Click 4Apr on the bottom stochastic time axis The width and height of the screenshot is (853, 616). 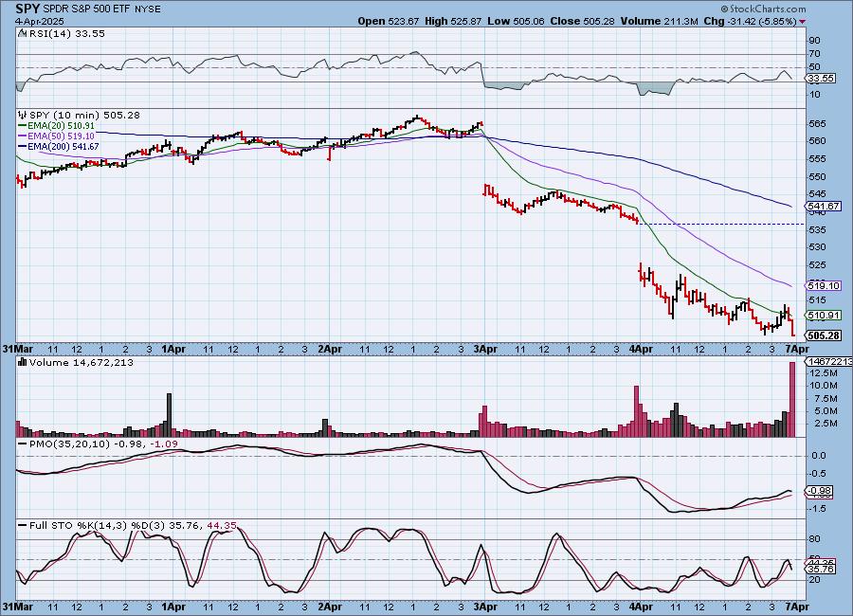point(641,607)
